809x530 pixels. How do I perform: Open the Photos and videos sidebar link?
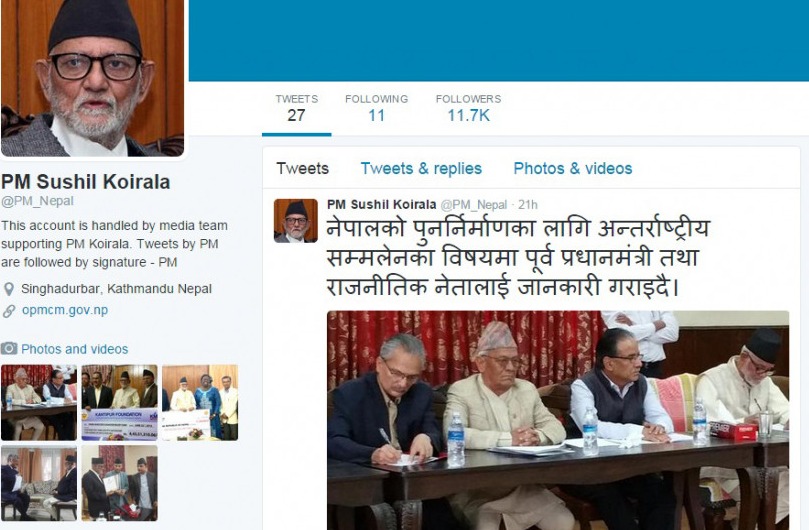75,349
